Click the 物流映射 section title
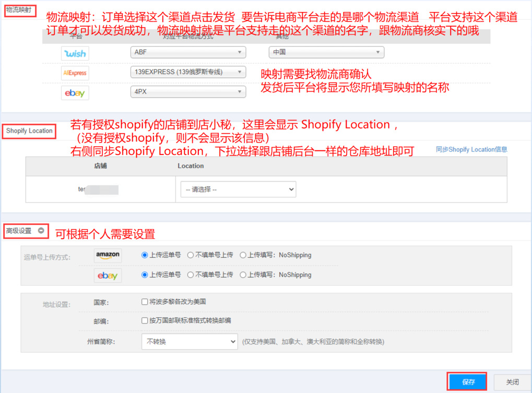The height and width of the screenshot is (393, 532). [x=19, y=10]
